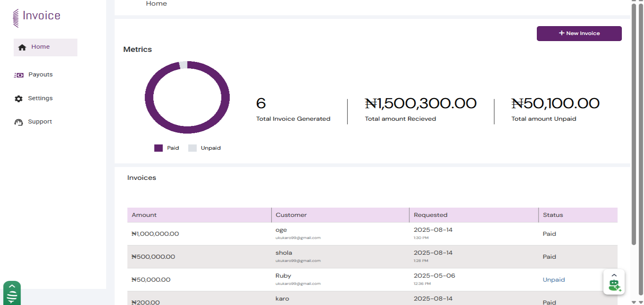The width and height of the screenshot is (644, 305).
Task: Click customer name karo
Action: (x=282, y=299)
